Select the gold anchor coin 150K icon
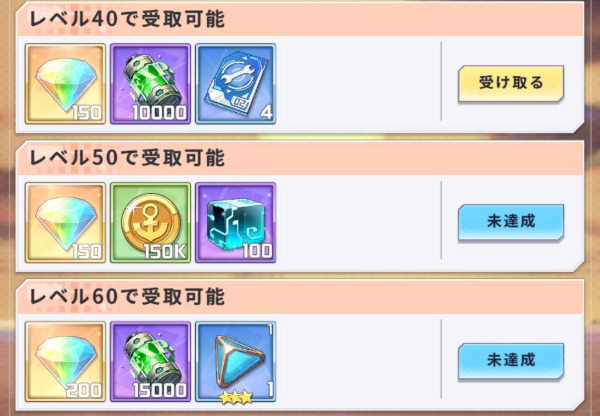The height and width of the screenshot is (416, 600). click(x=150, y=223)
